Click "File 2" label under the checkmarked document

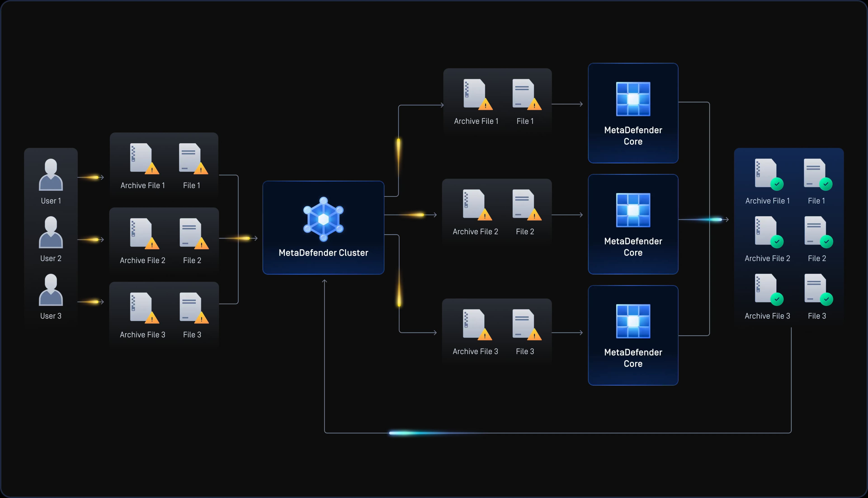click(x=817, y=258)
